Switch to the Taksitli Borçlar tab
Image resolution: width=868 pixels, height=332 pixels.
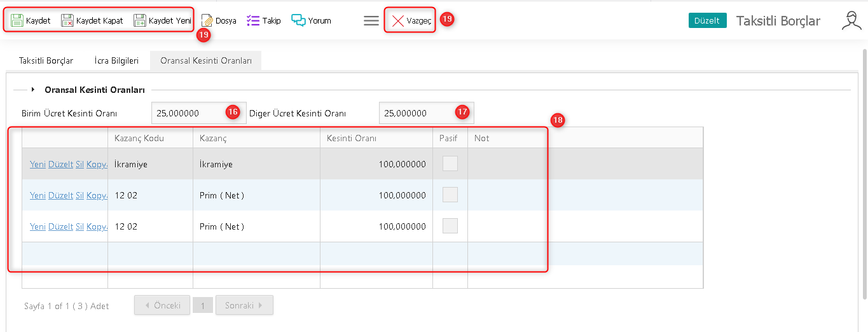point(46,61)
